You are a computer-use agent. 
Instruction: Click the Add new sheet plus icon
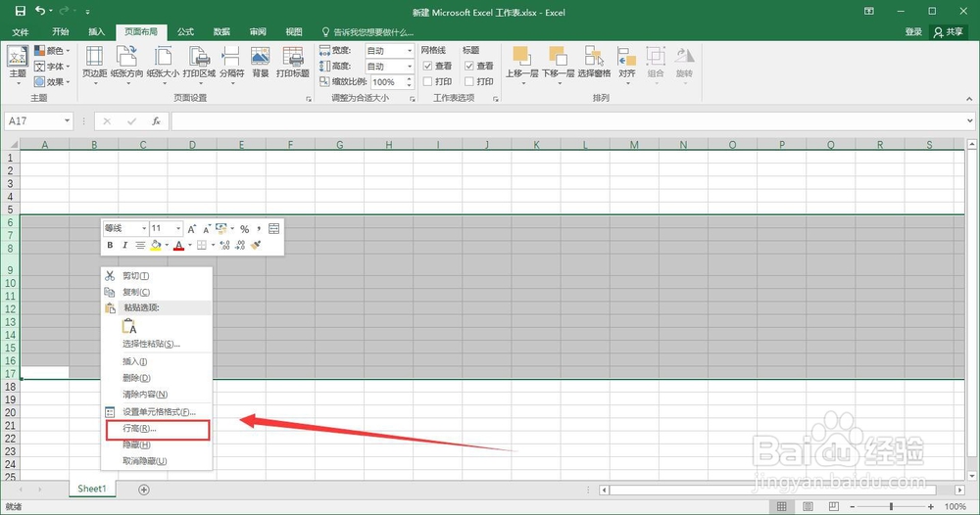point(144,490)
